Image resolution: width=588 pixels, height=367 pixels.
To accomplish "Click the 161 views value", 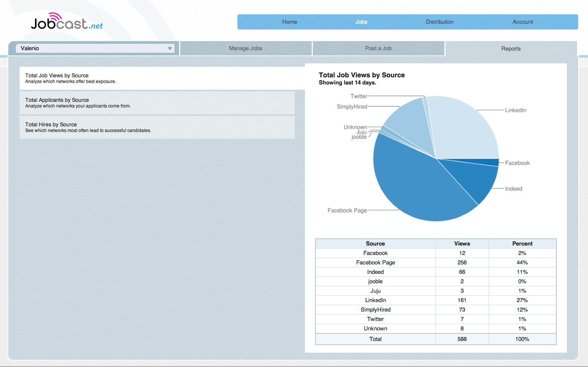I will click(x=462, y=300).
